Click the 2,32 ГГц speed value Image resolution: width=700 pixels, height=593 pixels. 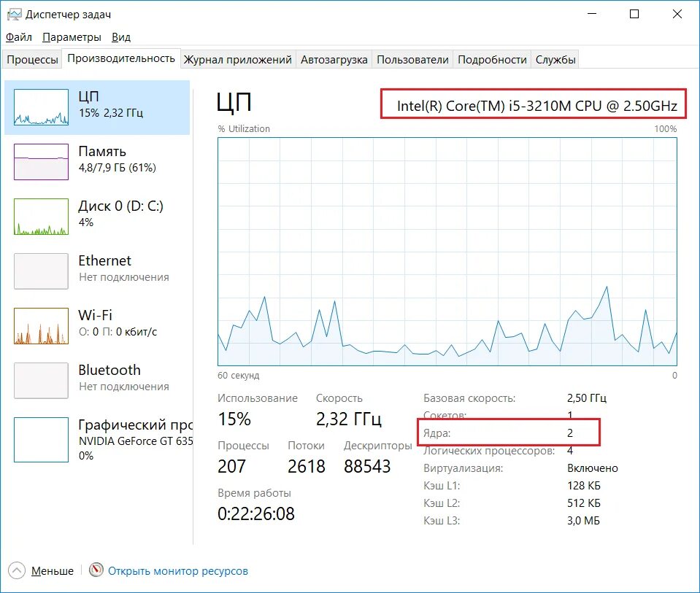[x=349, y=419]
